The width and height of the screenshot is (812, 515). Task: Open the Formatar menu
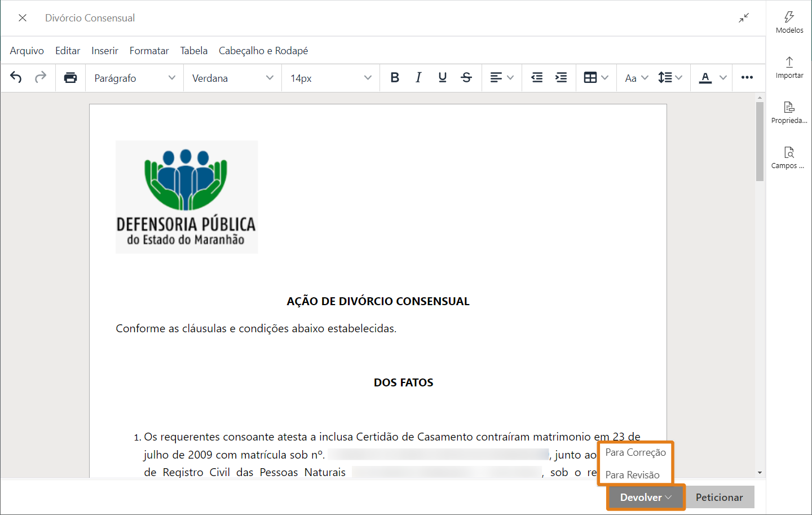149,51
